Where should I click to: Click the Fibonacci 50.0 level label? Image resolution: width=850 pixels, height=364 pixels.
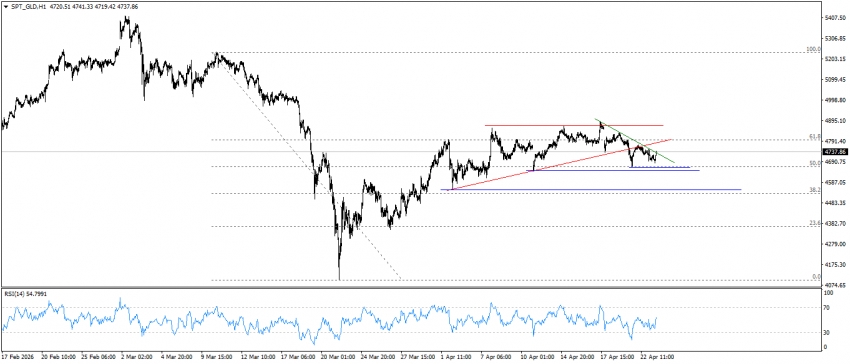815,163
